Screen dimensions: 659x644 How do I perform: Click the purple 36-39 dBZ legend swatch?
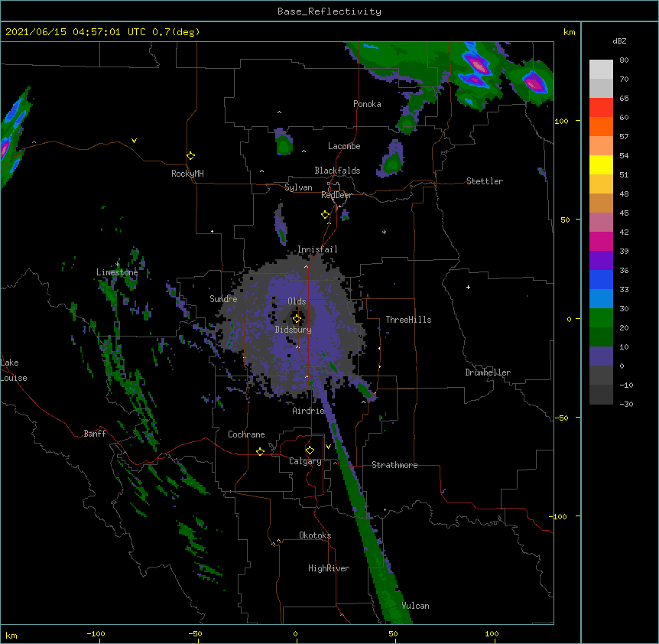click(x=601, y=260)
